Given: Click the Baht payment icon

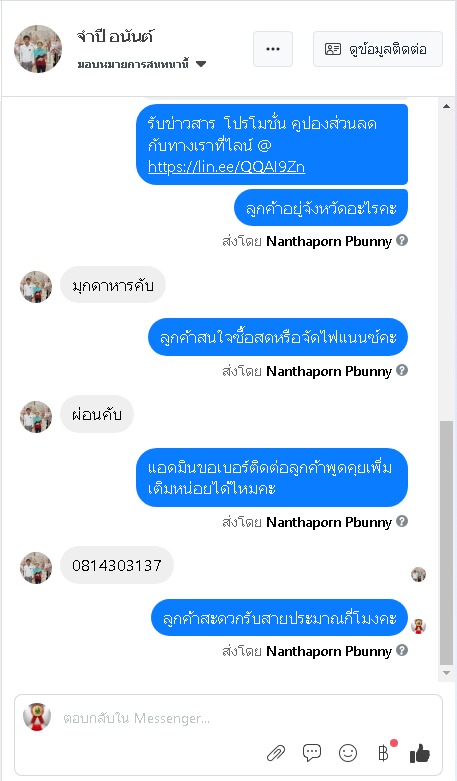Looking at the screenshot, I should coord(383,753).
